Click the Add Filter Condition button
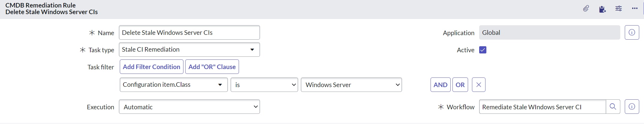The image size is (644, 124). [x=152, y=67]
